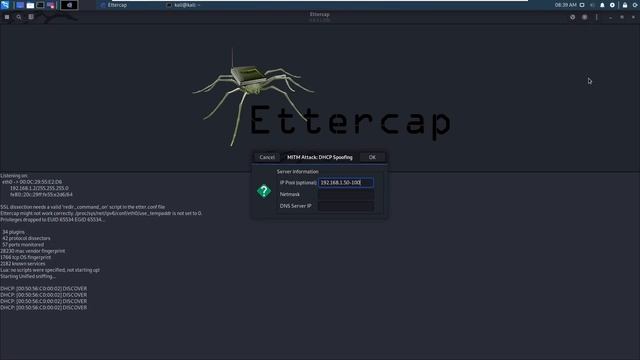Click the 'Privileges dropped to EUID 65534' log line
This screenshot has width=640, height=360.
[52, 220]
